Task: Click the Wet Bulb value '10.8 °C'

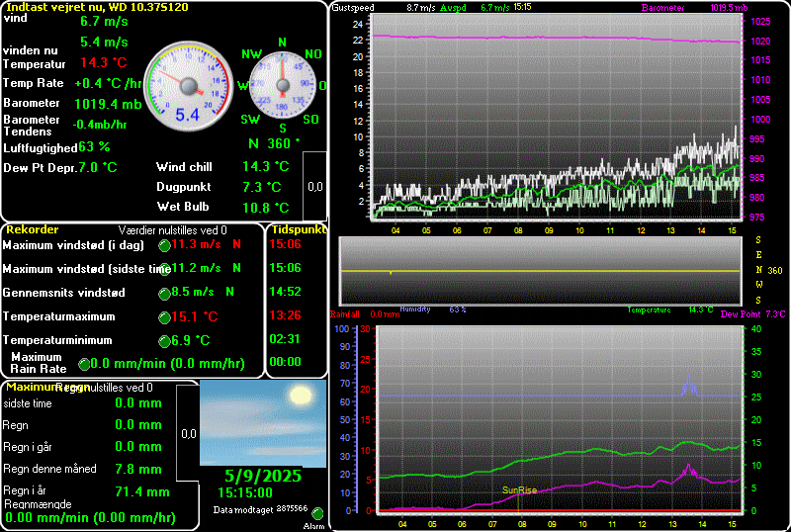Action: (x=266, y=208)
